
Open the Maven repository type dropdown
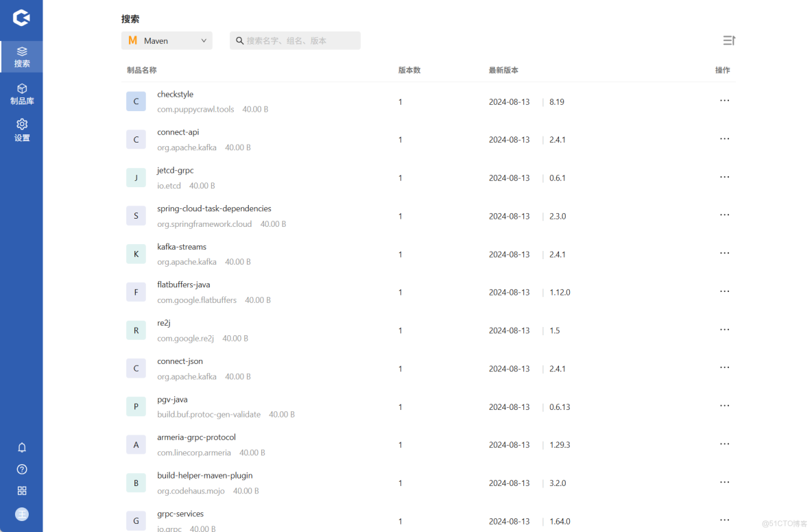click(167, 40)
